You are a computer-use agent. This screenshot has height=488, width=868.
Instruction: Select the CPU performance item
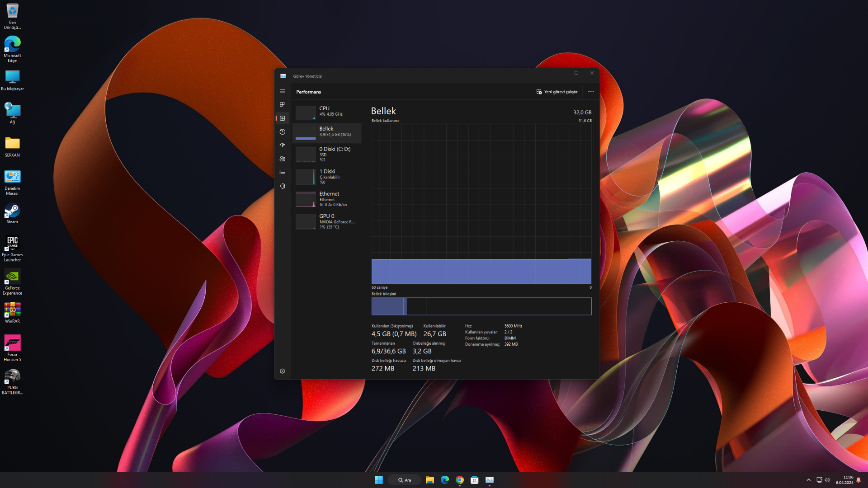tap(327, 112)
